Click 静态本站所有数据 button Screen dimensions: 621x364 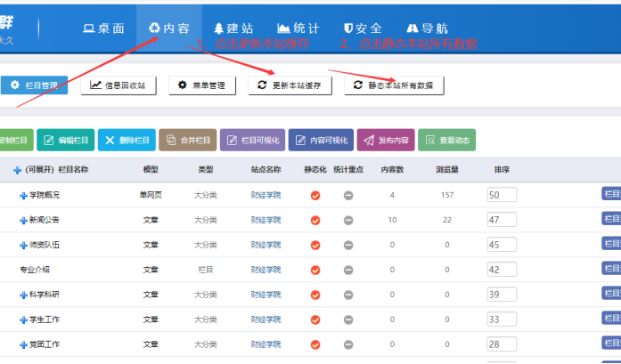(x=393, y=85)
